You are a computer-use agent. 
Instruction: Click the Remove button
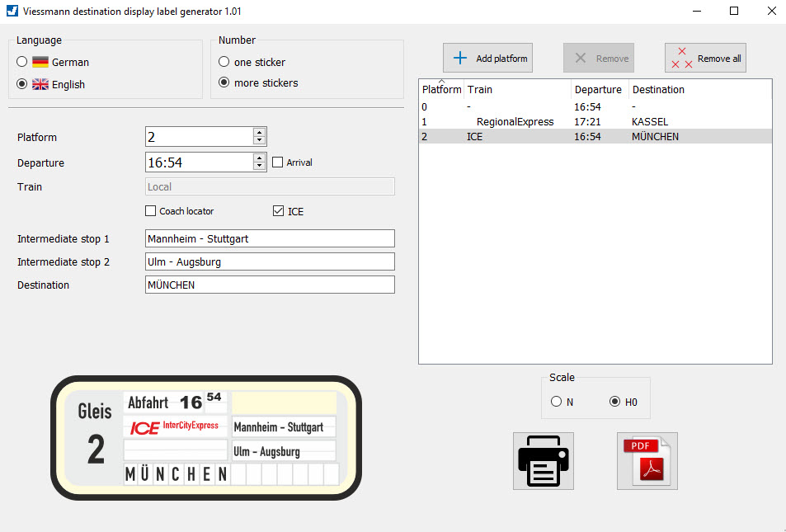(x=599, y=58)
